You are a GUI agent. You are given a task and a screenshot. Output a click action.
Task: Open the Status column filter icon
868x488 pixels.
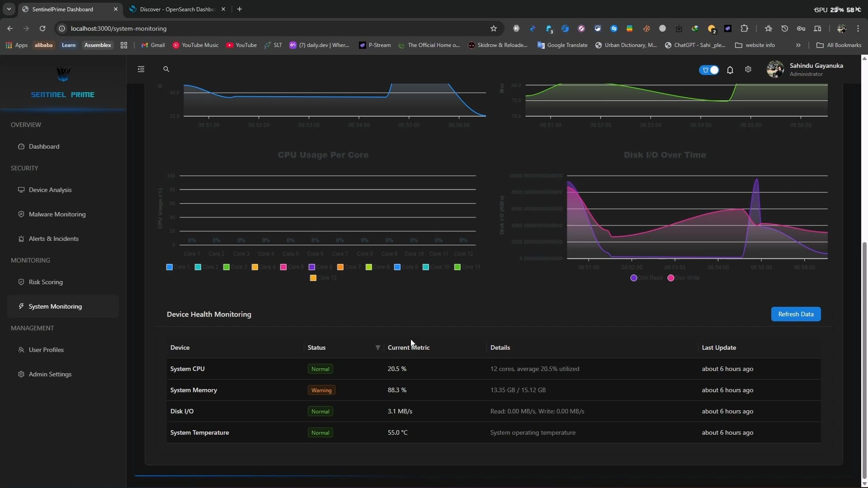(377, 347)
